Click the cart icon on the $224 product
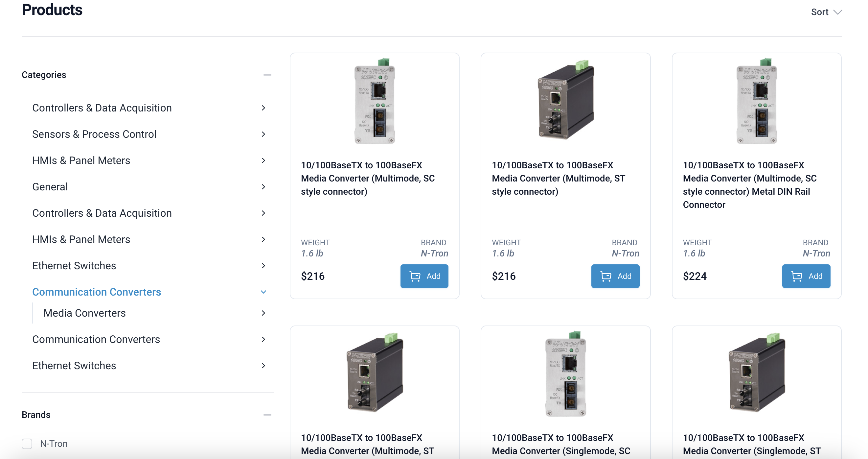Image resolution: width=868 pixels, height=459 pixels. 797,276
